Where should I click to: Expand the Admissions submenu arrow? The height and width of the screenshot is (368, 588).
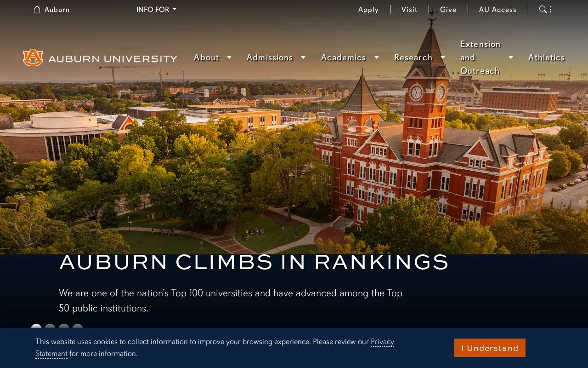[x=303, y=57]
